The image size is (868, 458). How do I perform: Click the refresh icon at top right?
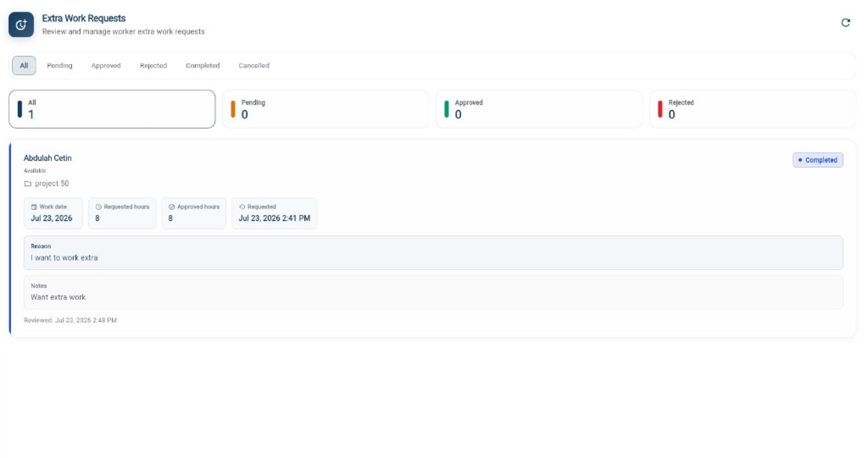(845, 23)
